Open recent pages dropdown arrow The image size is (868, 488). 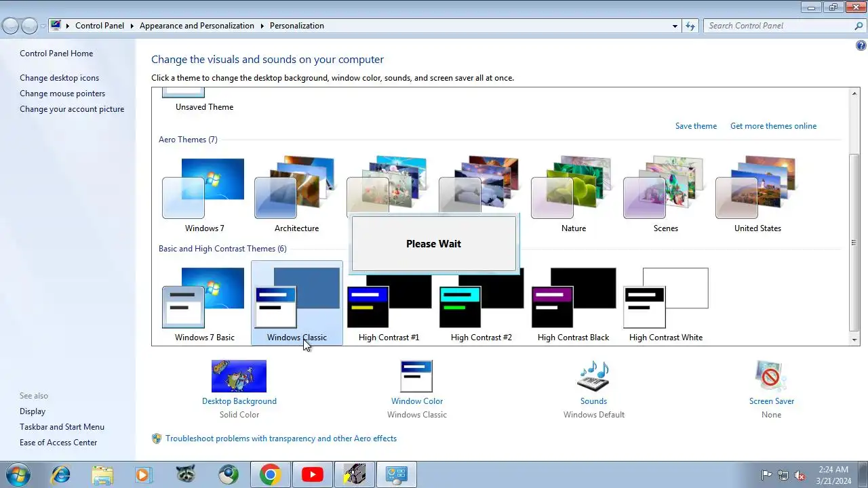click(x=43, y=26)
